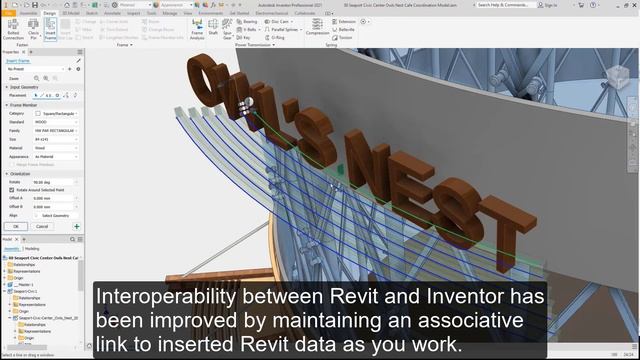Select the O-Ring tool
640x360 pixels.
[x=275, y=38]
